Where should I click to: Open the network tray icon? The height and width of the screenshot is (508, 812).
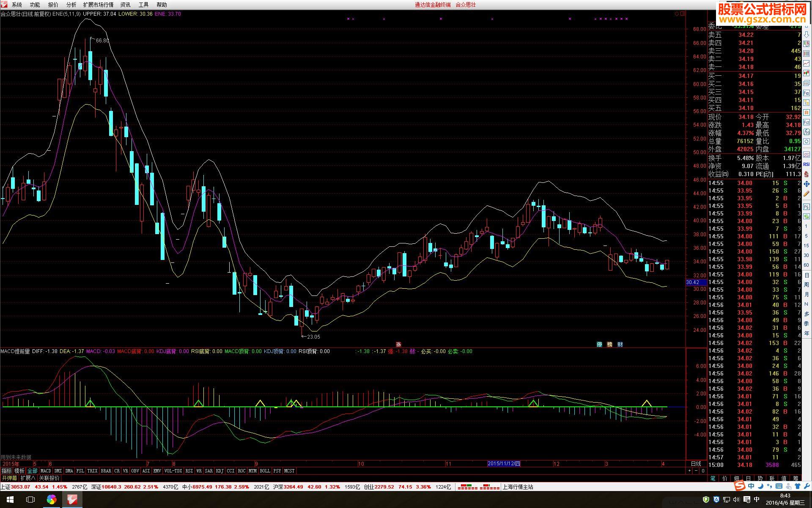point(727,500)
